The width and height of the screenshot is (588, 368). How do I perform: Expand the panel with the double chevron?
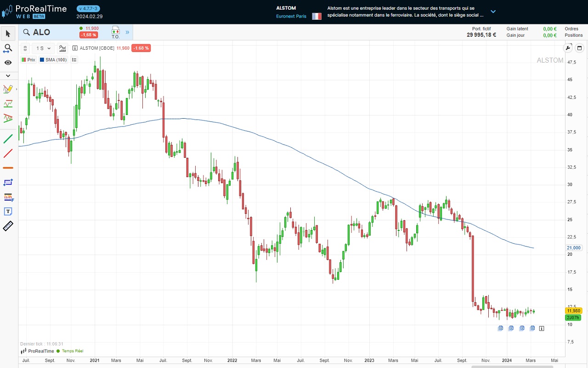click(127, 32)
